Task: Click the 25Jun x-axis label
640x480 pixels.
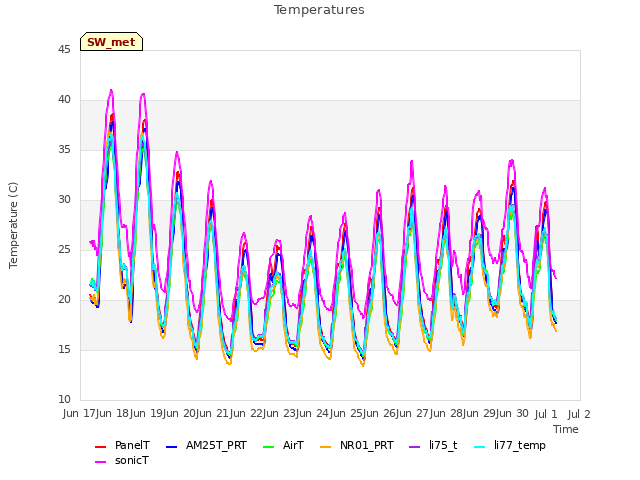Action: coord(364,414)
